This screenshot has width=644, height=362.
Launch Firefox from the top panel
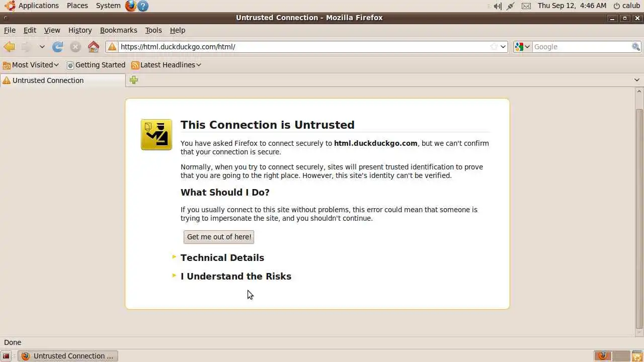tap(131, 6)
